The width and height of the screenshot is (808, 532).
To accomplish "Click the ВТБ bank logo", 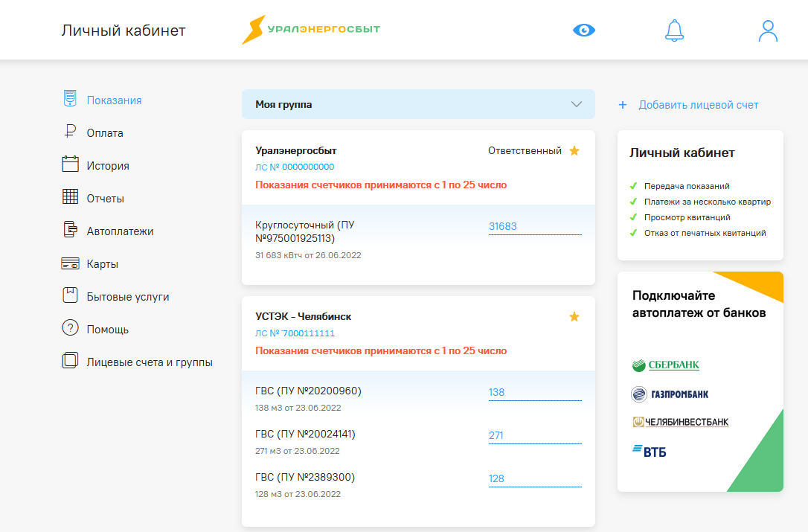I will (x=650, y=451).
